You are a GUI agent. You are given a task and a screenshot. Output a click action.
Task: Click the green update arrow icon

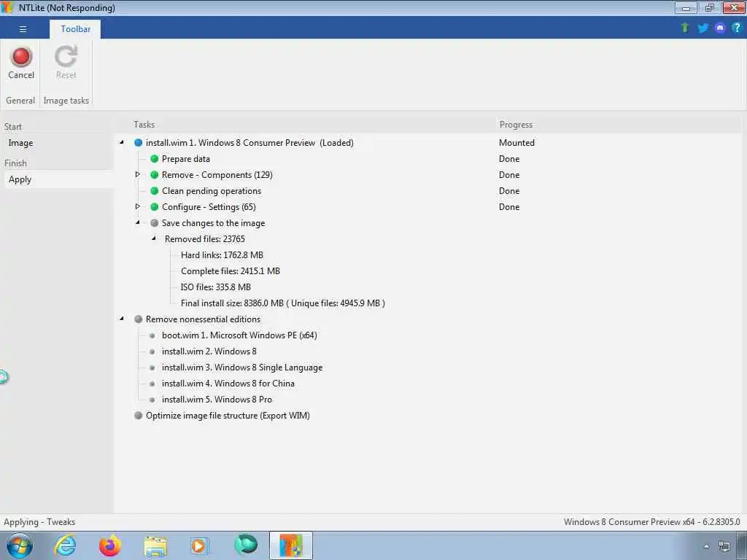click(685, 28)
